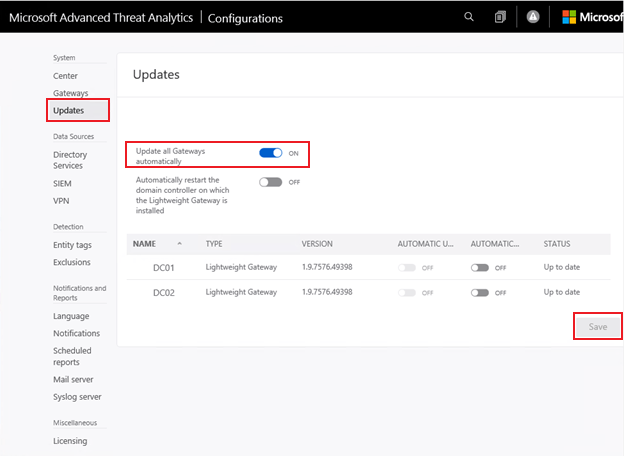The height and width of the screenshot is (456, 624).
Task: Turn off Update all Gateways automatically
Action: point(270,153)
